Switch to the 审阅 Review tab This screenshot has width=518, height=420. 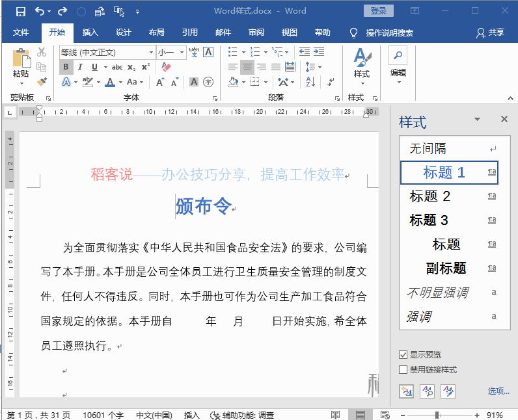click(256, 33)
